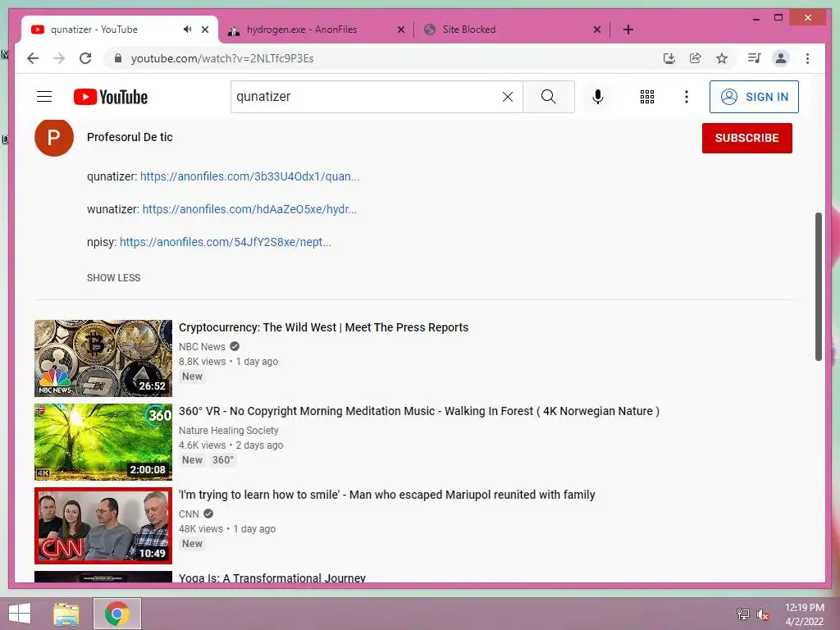Submit search with magnifier button
The height and width of the screenshot is (630, 840).
(x=549, y=97)
